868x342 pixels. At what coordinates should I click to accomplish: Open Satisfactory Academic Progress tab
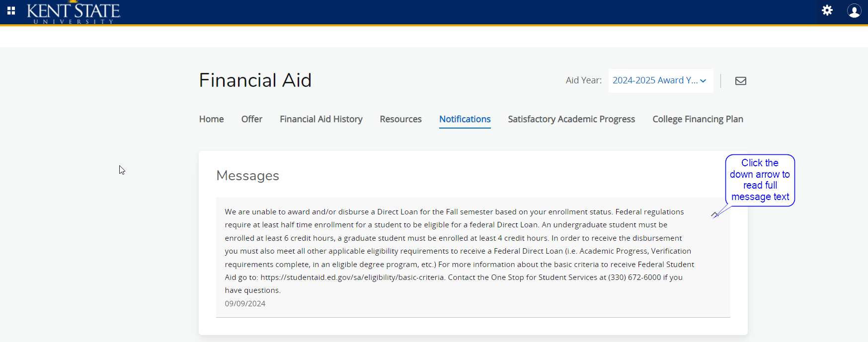point(571,119)
